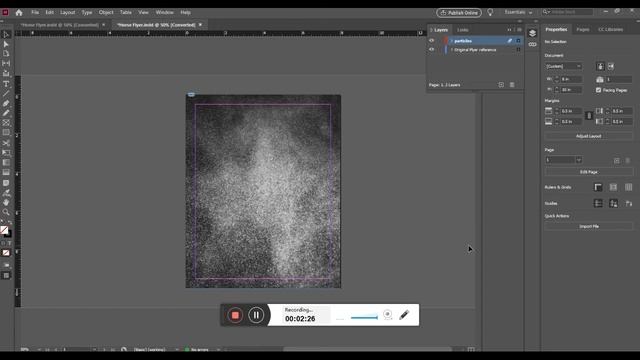Open the Layout menu
The image size is (640, 360).
67,12
